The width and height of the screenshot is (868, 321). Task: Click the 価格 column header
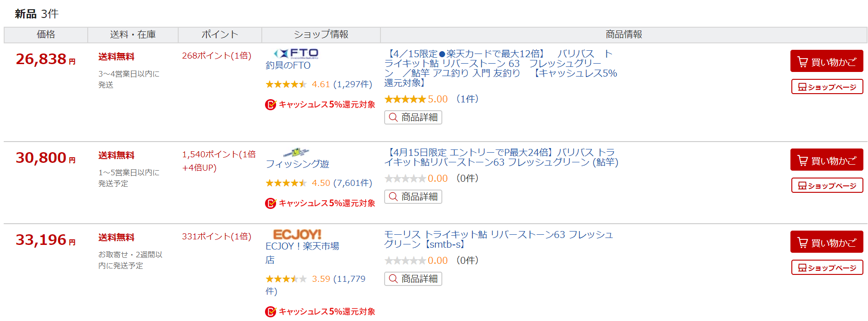[46, 35]
